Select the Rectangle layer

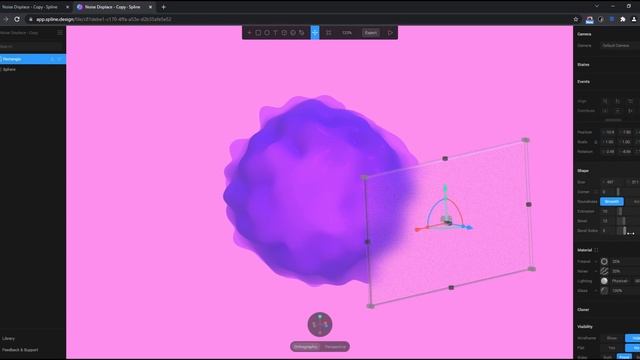33,59
